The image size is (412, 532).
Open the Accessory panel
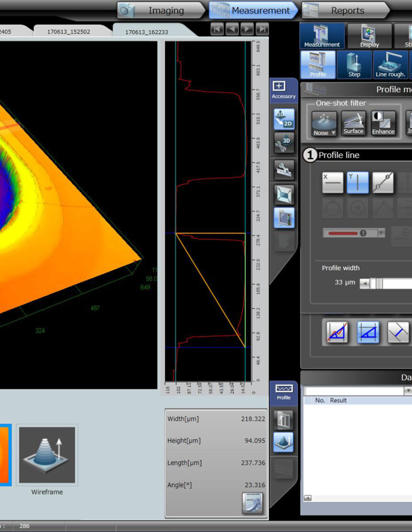tap(284, 91)
